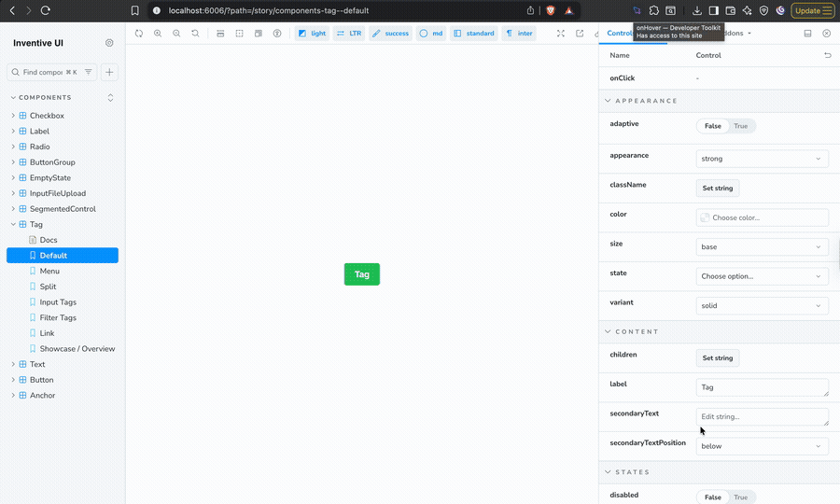
Task: Open the size dropdown showing base
Action: (762, 247)
